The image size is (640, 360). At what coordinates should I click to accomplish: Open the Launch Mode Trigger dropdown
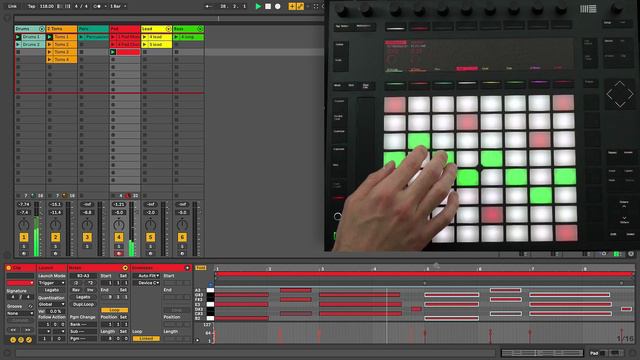51,283
